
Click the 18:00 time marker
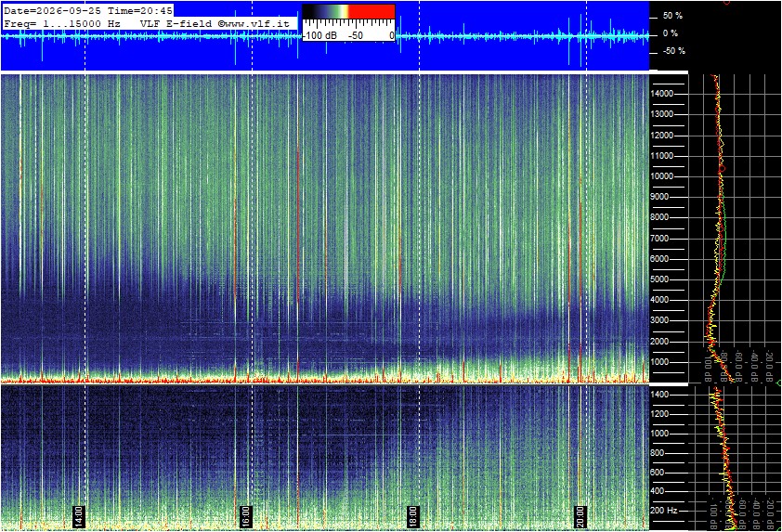click(413, 516)
